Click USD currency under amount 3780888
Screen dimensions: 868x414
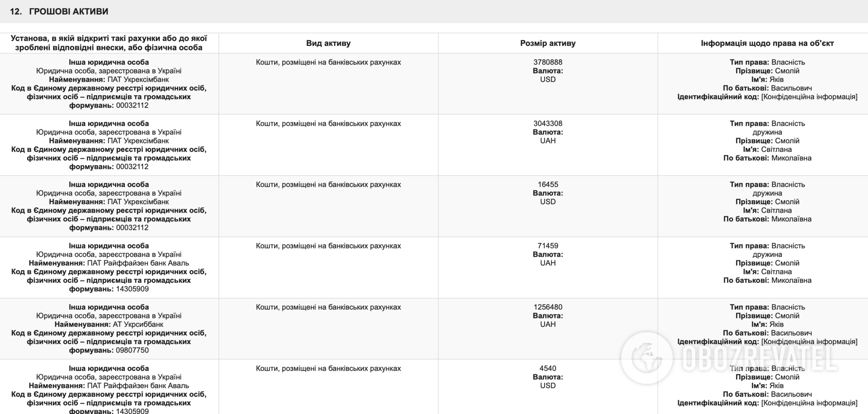click(x=548, y=80)
